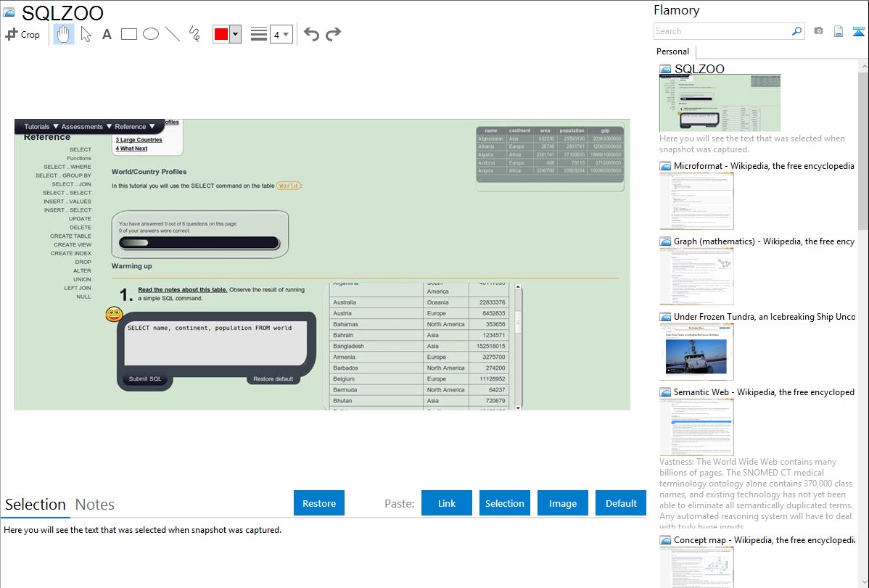Pick the rectangle shape tool
Screen dimensions: 869x588
pyautogui.click(x=129, y=34)
